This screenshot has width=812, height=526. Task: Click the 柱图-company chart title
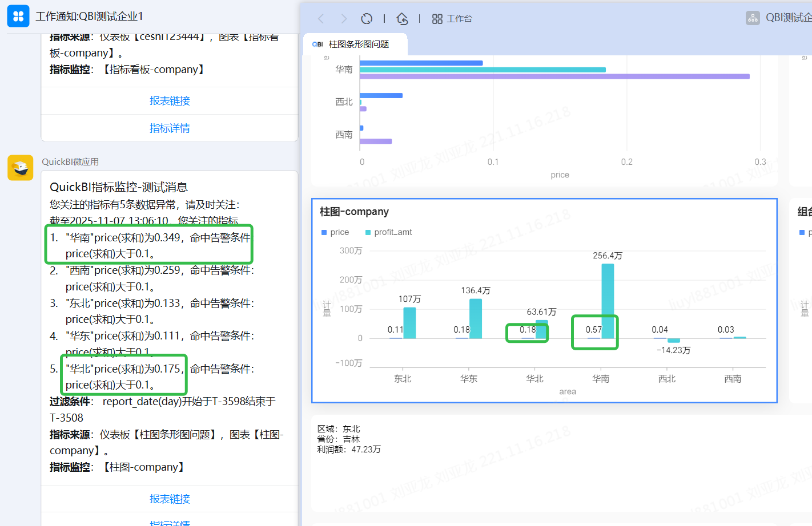[x=354, y=212]
